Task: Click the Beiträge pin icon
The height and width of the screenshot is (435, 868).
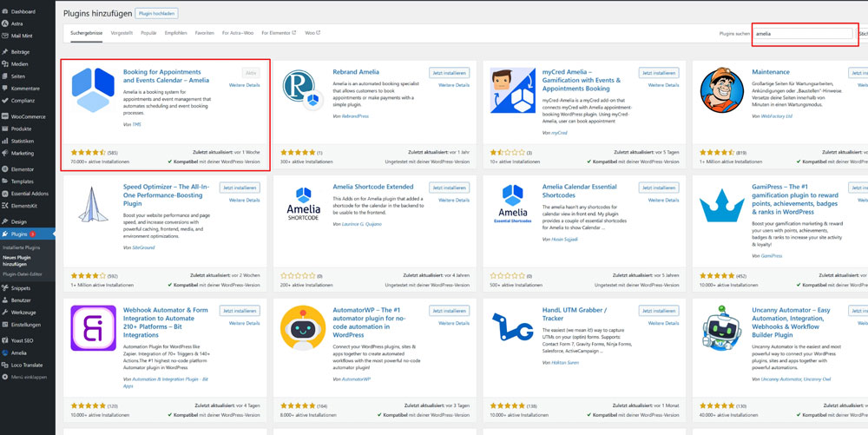Action: click(x=5, y=51)
